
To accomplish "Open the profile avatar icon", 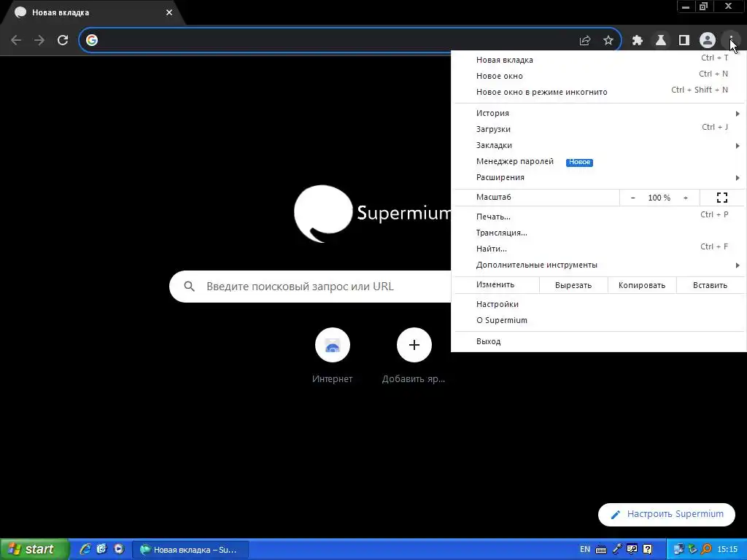I will (708, 41).
